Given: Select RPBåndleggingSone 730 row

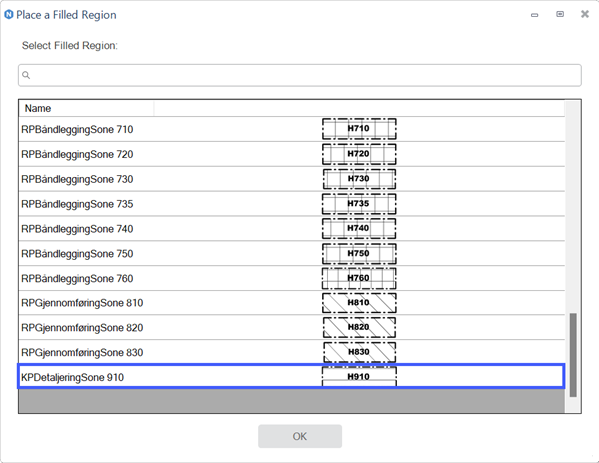Looking at the screenshot, I should point(291,179).
